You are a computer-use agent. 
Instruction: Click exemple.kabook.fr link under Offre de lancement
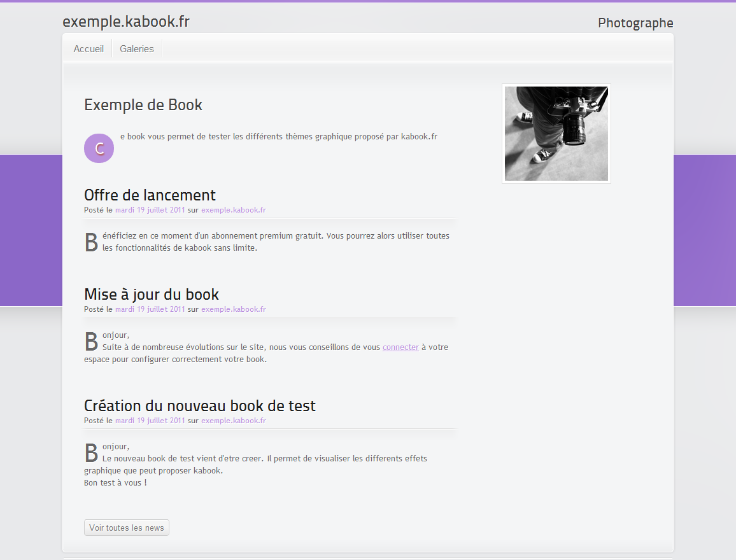234,210
